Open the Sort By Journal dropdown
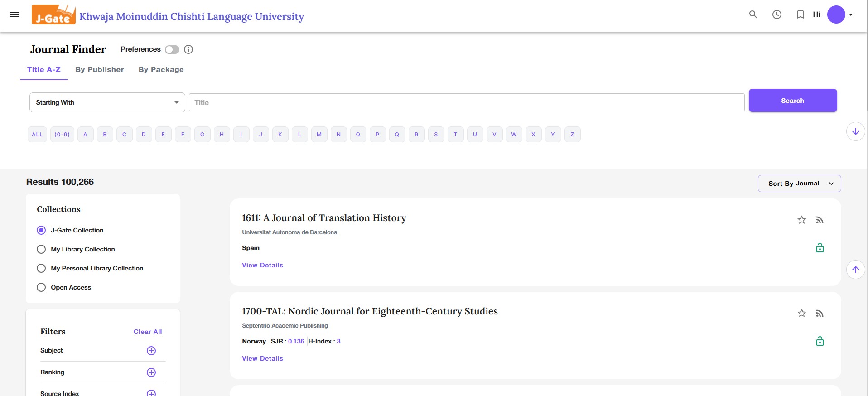The image size is (868, 396). pos(799,184)
